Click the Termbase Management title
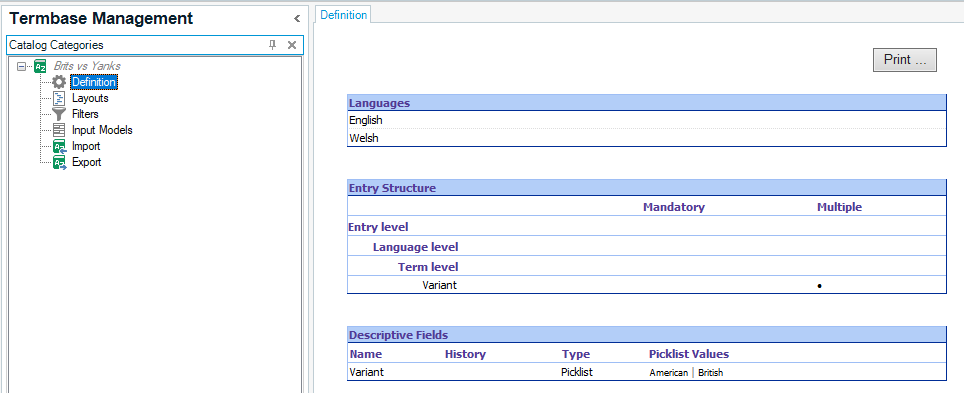The width and height of the screenshot is (964, 393). 101,19
